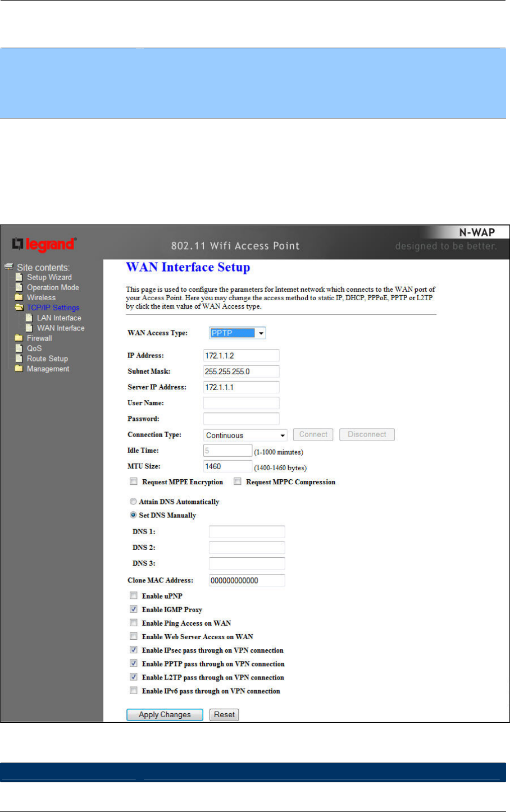Screen dimensions: 510x812
Task: Untick Enable PPTP pass through checkbox
Action: coord(134,663)
